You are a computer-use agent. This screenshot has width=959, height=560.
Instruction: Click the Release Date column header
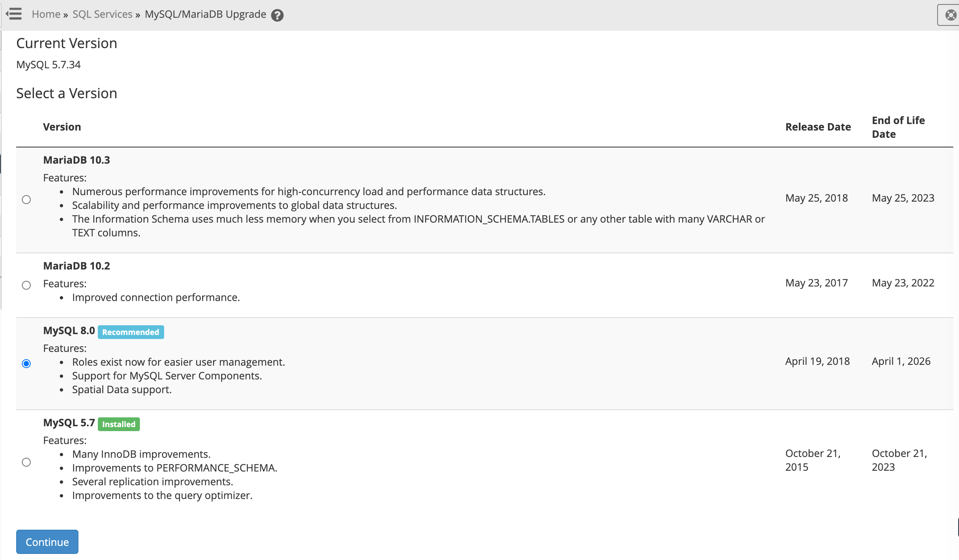818,127
